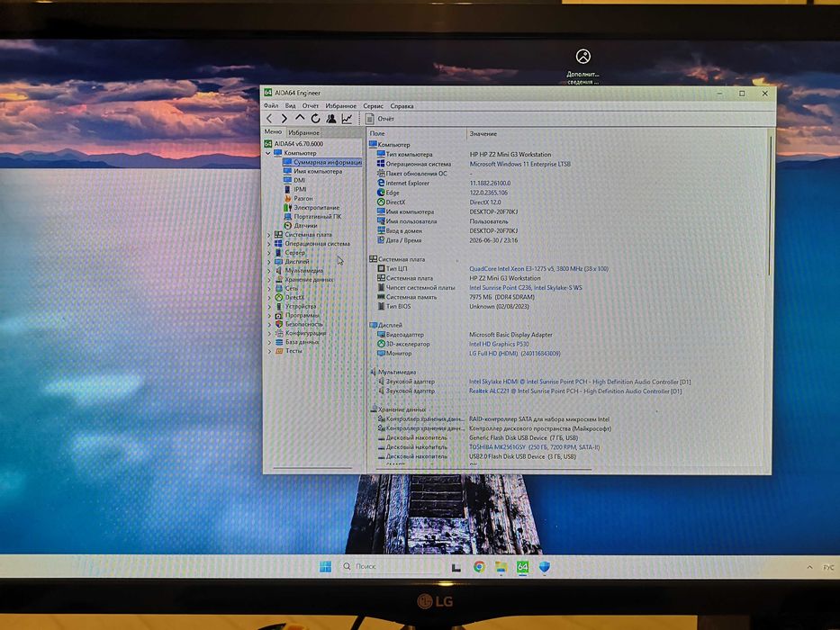Open QuadCore Intel Xeon E3-1275 v5 link
The width and height of the screenshot is (840, 630).
tap(539, 269)
